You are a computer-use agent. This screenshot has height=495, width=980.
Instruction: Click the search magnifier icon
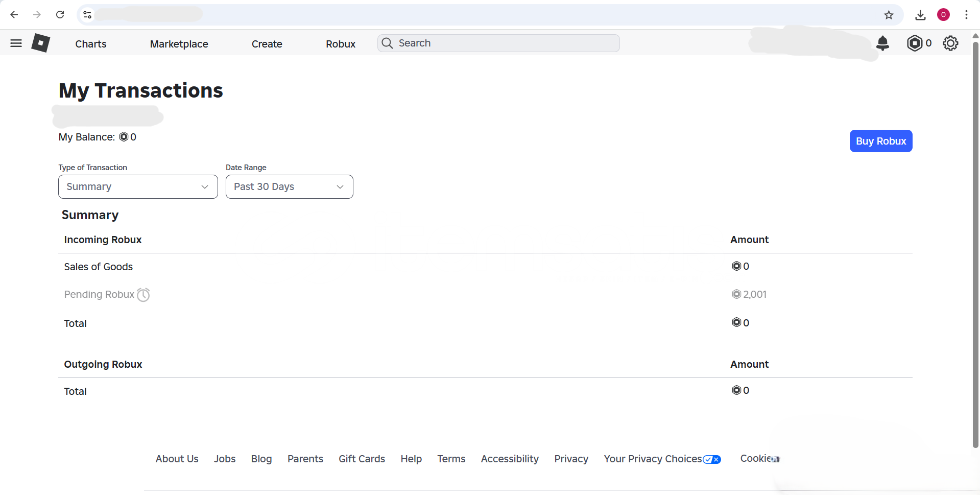click(388, 43)
